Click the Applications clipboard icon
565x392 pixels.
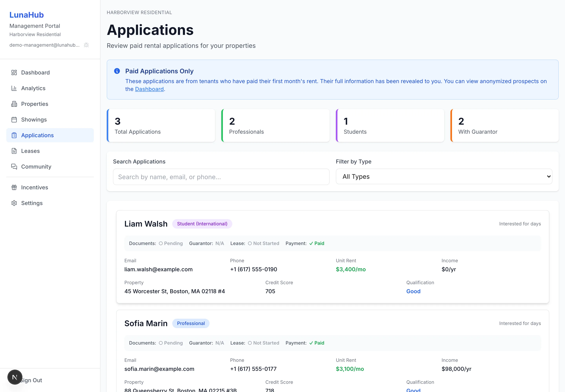(x=14, y=135)
